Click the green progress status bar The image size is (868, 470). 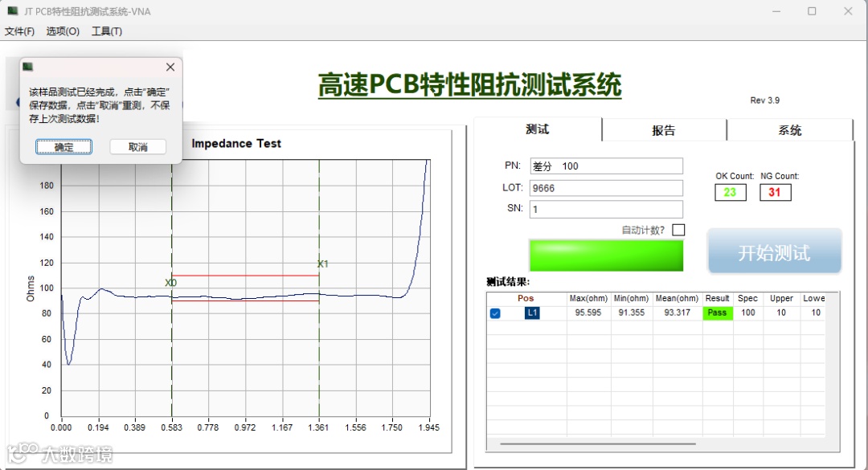(x=606, y=255)
